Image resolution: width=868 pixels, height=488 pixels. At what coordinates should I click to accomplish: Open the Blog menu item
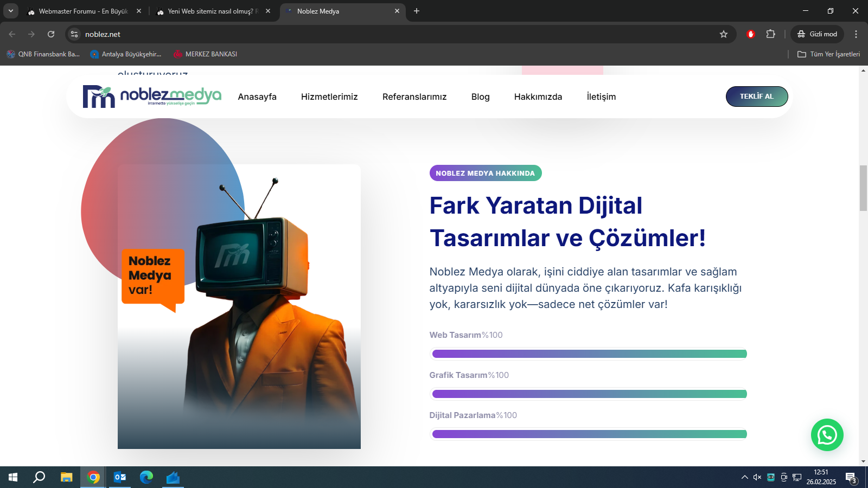tap(481, 97)
